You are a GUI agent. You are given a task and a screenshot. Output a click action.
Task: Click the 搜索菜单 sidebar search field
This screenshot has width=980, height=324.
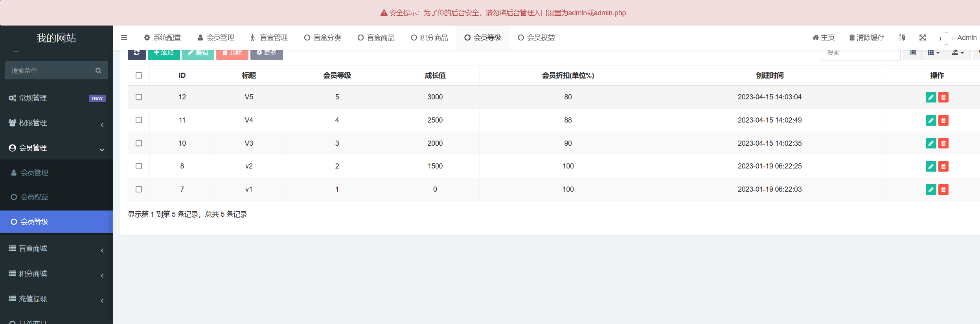coord(51,71)
